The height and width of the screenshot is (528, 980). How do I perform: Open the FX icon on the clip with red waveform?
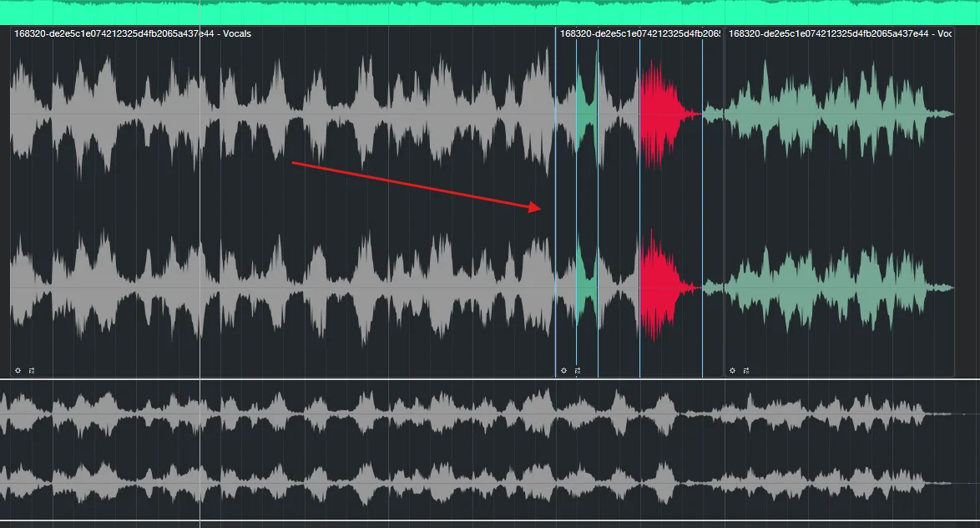(578, 371)
